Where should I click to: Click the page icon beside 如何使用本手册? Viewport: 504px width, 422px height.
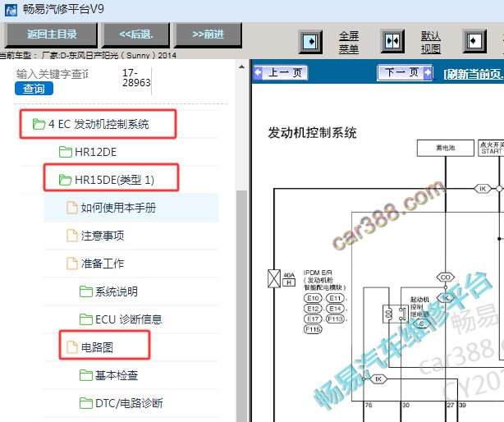[x=71, y=208]
